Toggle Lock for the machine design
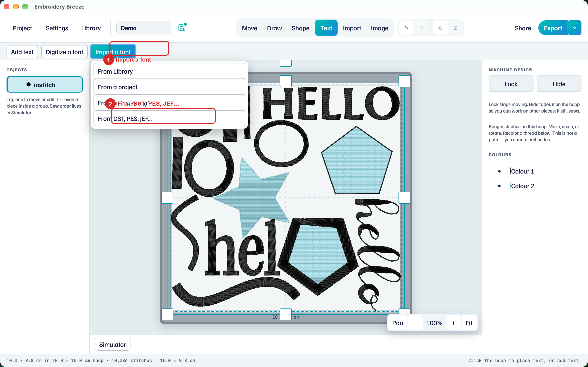Viewport: 588px width, 367px height. coord(511,84)
